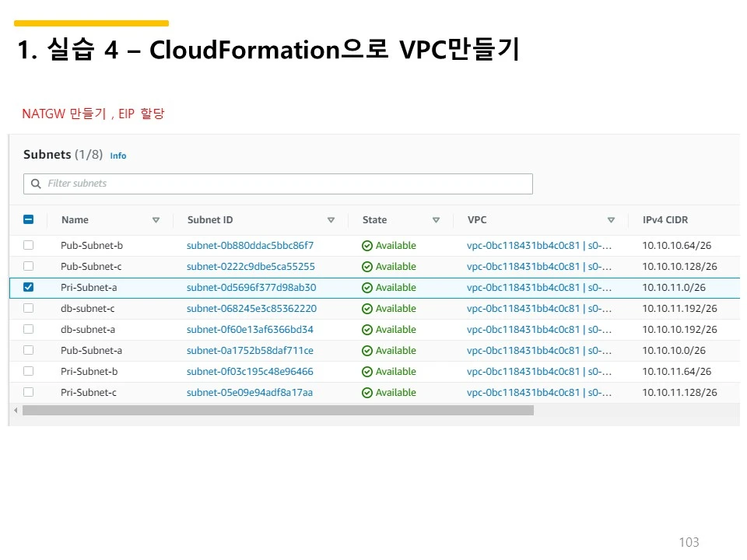Image resolution: width=747 pixels, height=560 pixels.
Task: Click the search magnifier icon in filter box
Action: coord(36,184)
